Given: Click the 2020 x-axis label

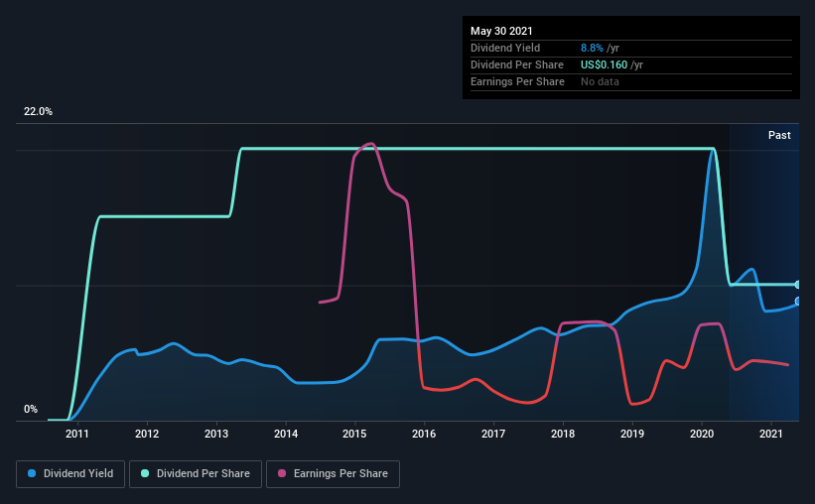Looking at the screenshot, I should pyautogui.click(x=702, y=434).
